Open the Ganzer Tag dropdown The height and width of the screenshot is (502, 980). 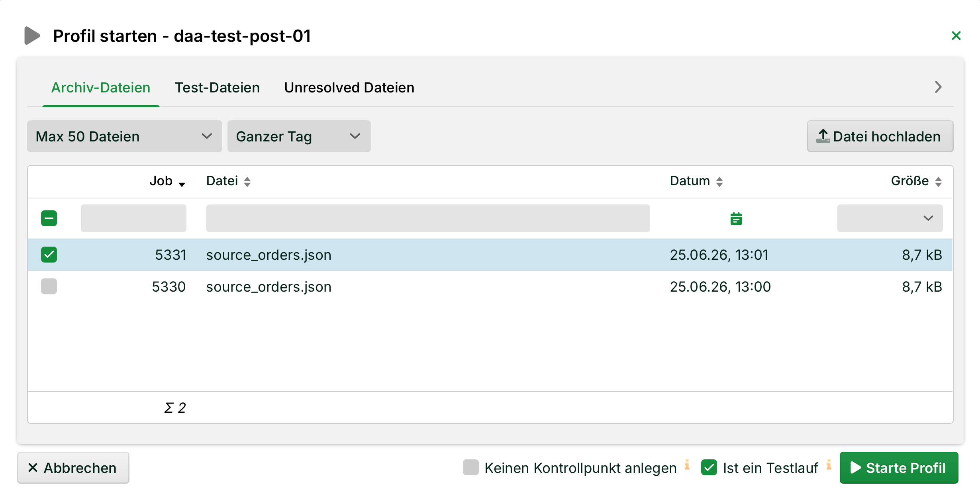click(299, 136)
